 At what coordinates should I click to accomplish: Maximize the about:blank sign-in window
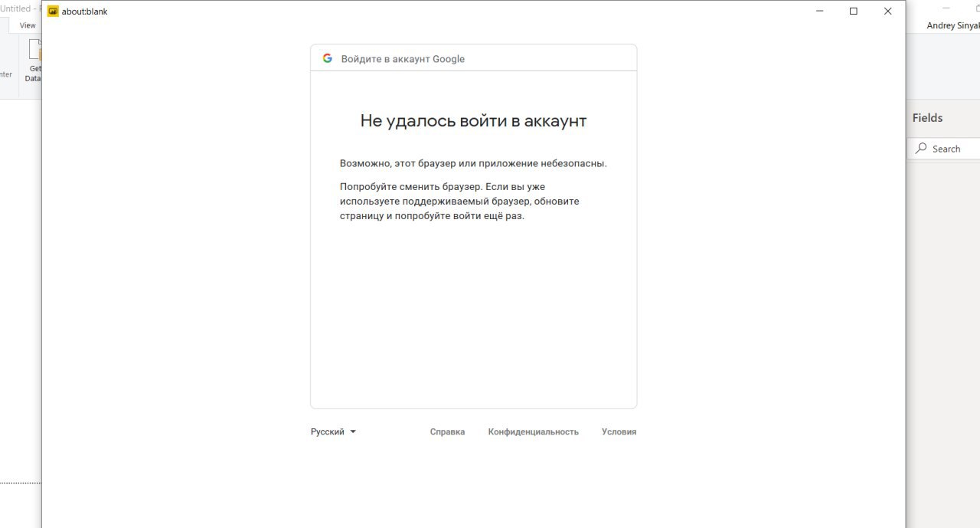pyautogui.click(x=854, y=11)
